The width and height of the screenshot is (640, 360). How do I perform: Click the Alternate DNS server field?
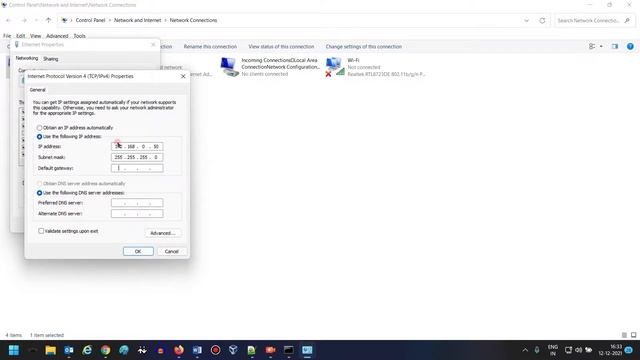137,213
